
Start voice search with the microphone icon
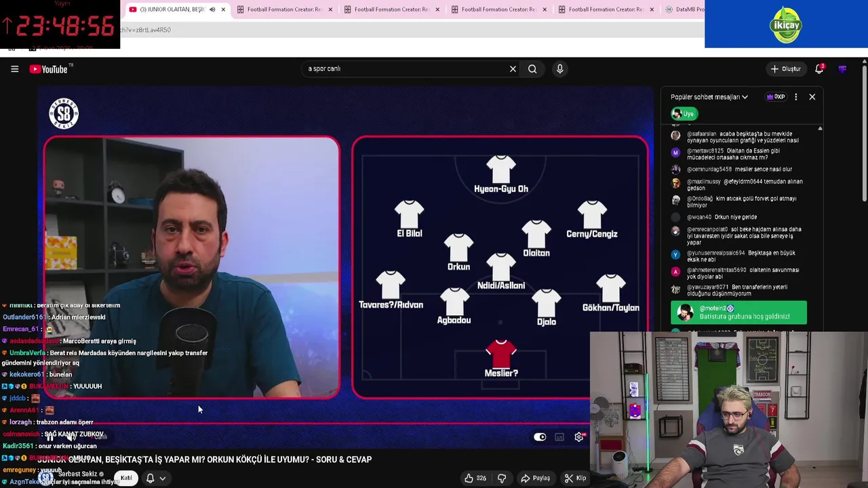tap(559, 68)
